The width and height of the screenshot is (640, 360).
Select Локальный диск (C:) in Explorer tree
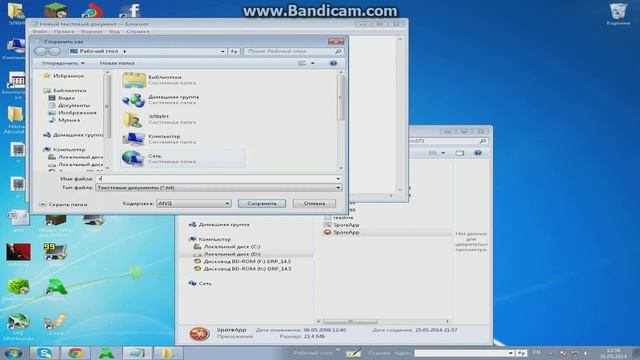tap(227, 247)
